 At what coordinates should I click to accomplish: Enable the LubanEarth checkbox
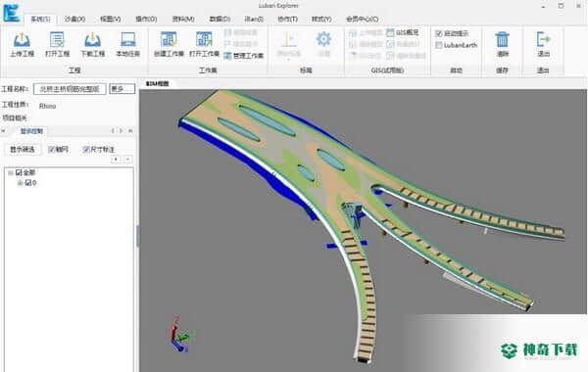439,45
